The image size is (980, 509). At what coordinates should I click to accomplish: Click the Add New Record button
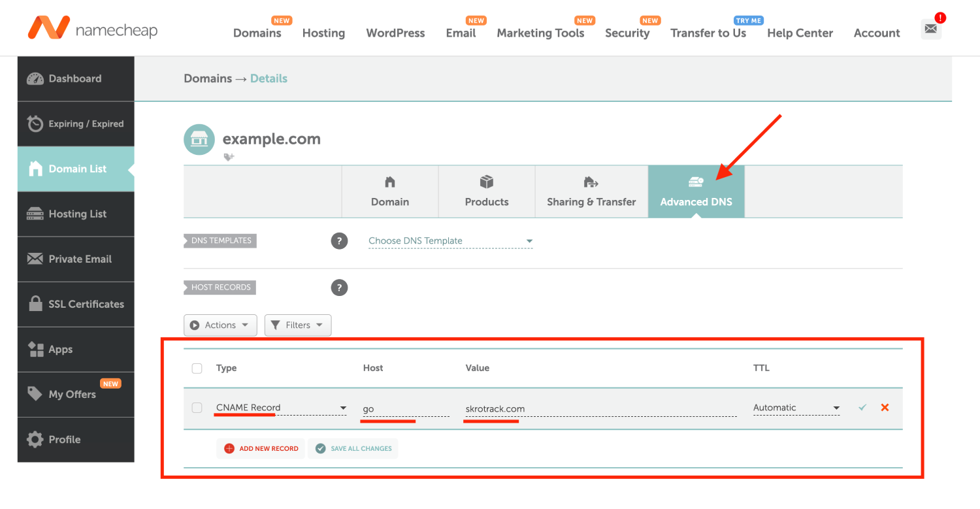point(261,448)
